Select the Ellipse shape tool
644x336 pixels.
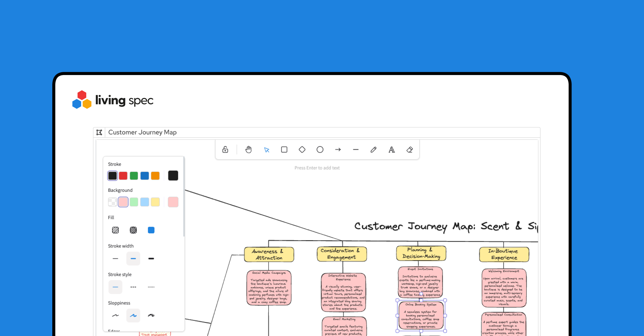[x=320, y=150]
